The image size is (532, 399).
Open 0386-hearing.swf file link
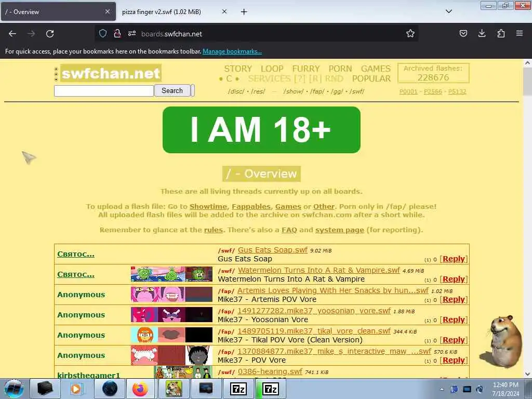click(x=270, y=371)
